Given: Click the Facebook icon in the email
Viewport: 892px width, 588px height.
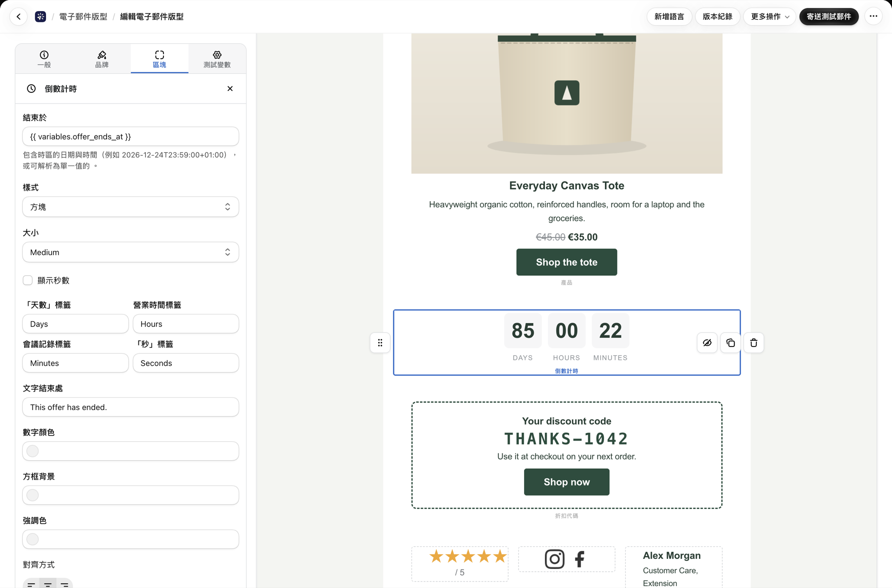Looking at the screenshot, I should pyautogui.click(x=579, y=559).
